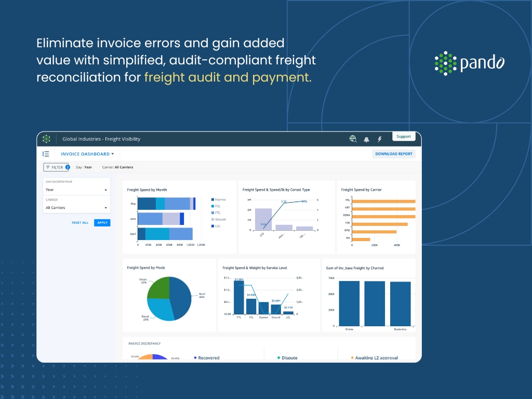Screen dimensions: 532x399
Task: Click Global Industries - Freight Visibility title
Action: coord(101,139)
